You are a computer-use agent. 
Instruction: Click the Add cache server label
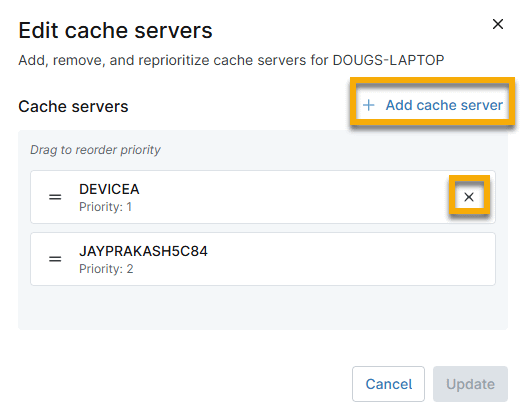coord(444,105)
